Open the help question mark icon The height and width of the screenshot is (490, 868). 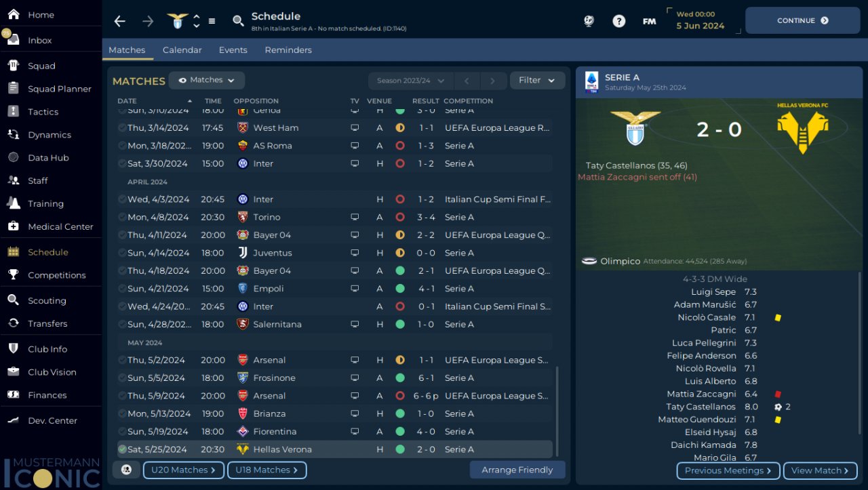click(x=618, y=21)
